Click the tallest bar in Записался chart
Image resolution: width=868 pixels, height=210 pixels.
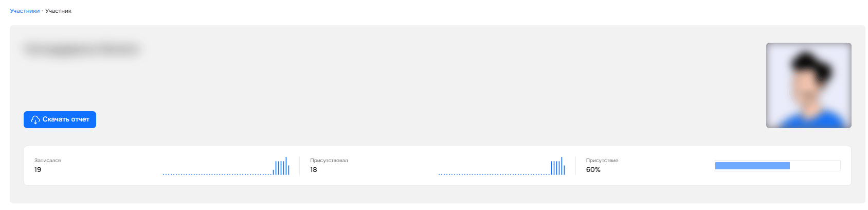286,166
